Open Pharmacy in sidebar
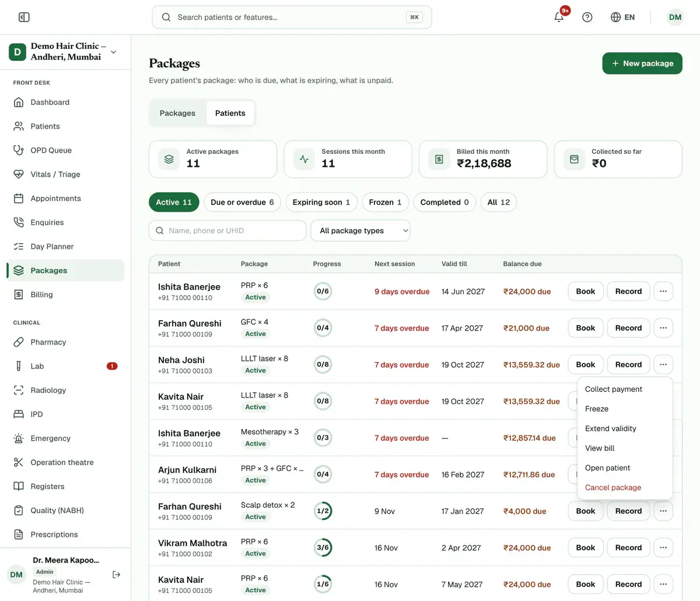 [65, 342]
